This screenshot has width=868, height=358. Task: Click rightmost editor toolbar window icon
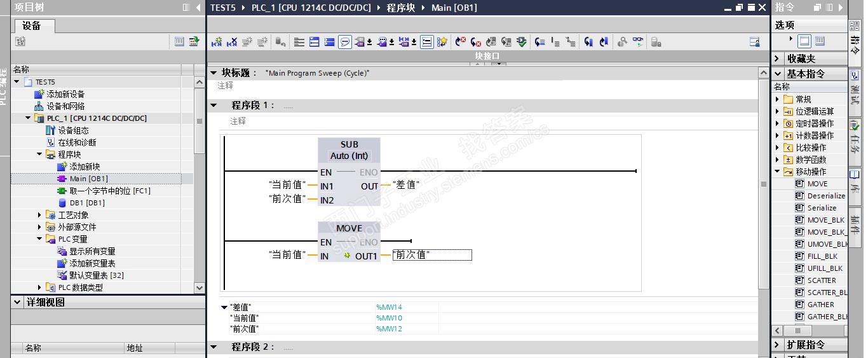point(754,42)
